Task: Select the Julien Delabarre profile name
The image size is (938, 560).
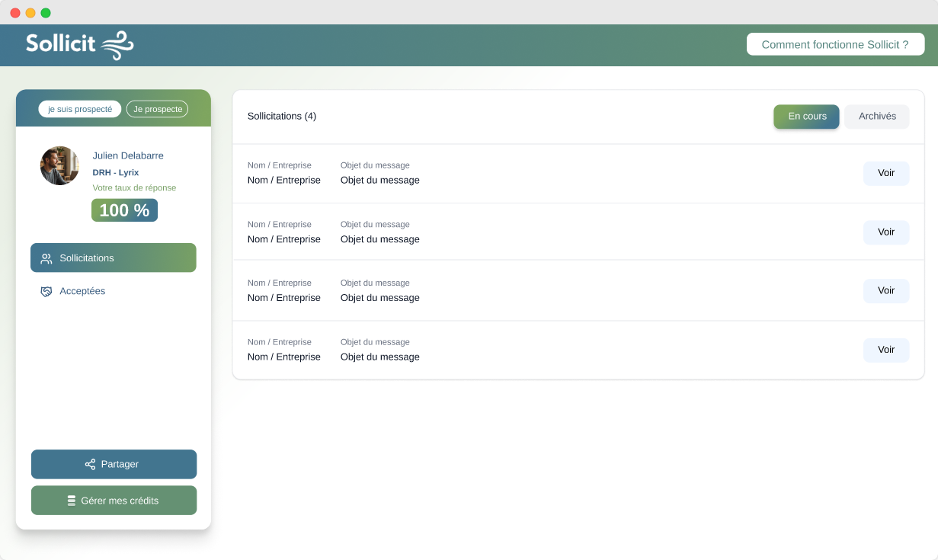Action: (x=128, y=155)
